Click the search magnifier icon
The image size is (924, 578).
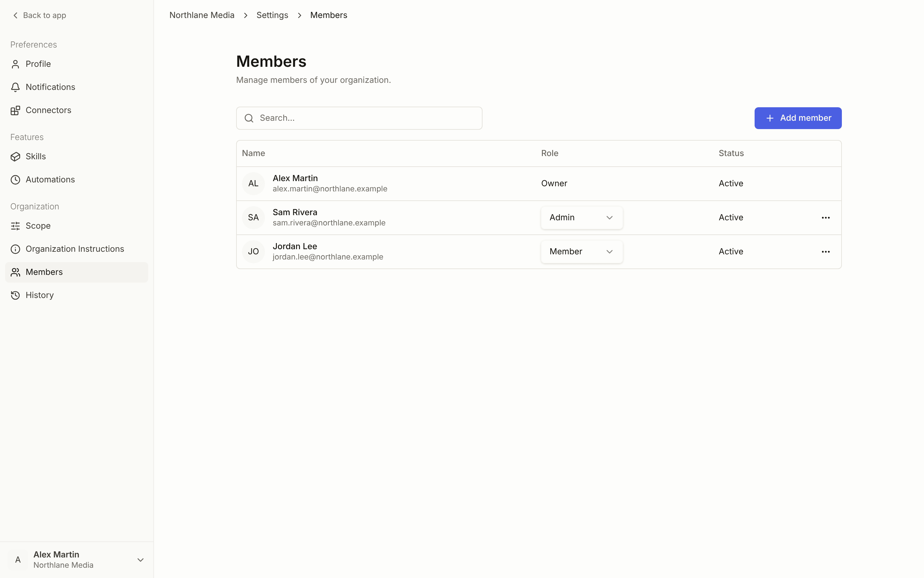(x=249, y=118)
